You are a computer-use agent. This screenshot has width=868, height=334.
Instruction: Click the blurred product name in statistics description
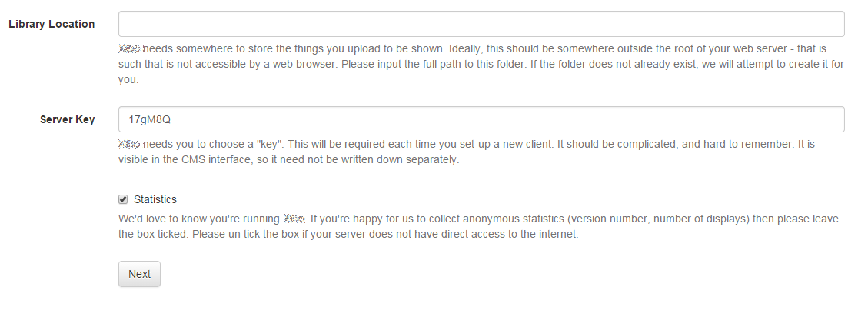coord(294,219)
